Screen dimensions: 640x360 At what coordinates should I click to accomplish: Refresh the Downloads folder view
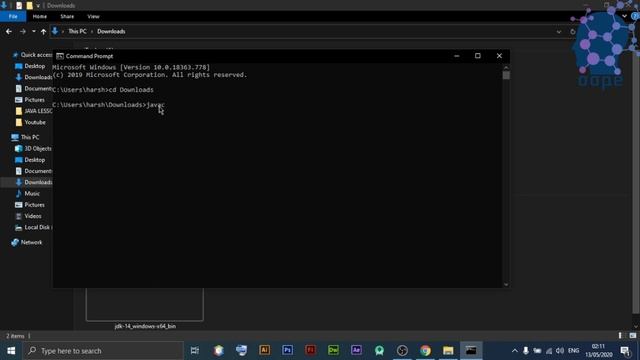pyautogui.click(x=573, y=32)
